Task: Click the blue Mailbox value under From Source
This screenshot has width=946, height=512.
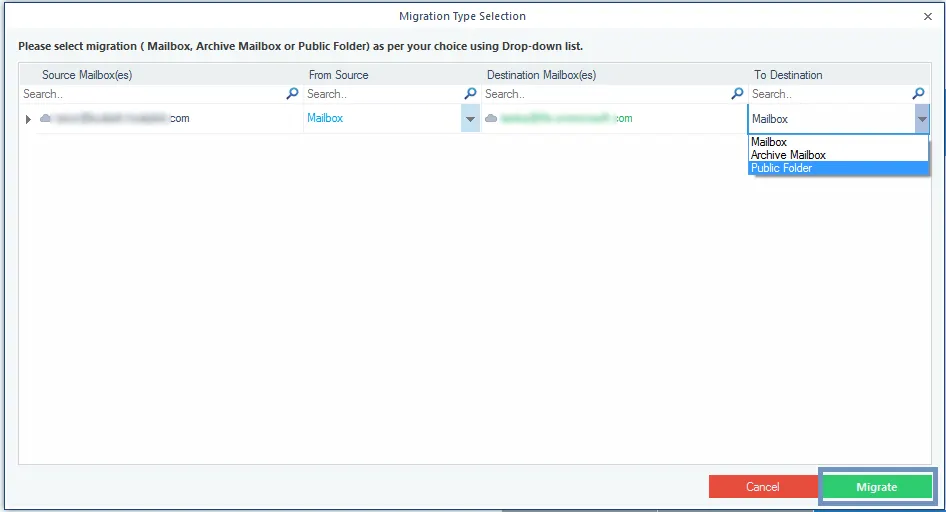Action: click(x=325, y=118)
